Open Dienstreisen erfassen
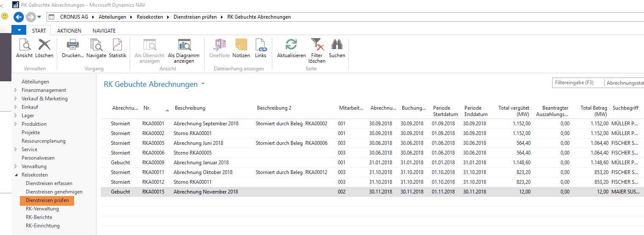 click(49, 183)
